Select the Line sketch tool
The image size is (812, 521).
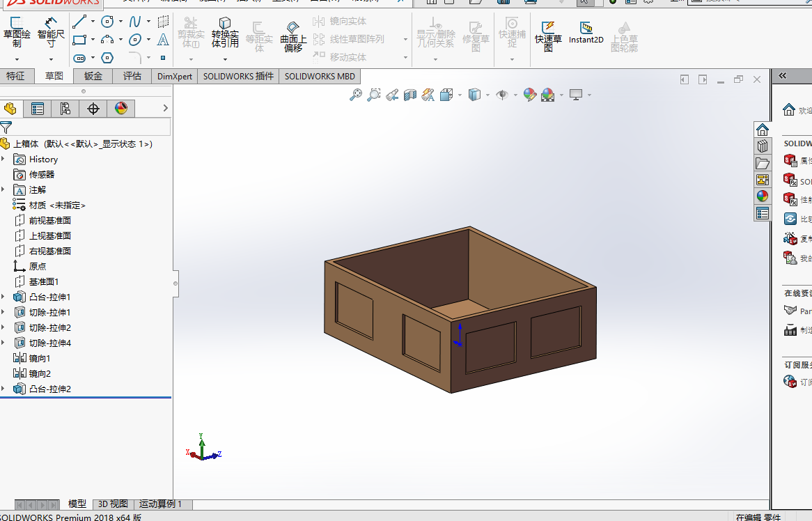coord(79,21)
